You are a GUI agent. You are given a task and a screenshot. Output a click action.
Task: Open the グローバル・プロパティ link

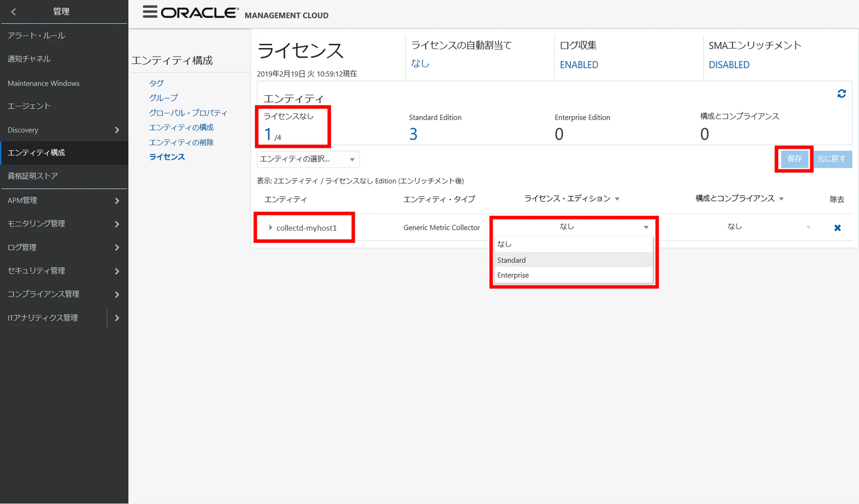pyautogui.click(x=188, y=113)
